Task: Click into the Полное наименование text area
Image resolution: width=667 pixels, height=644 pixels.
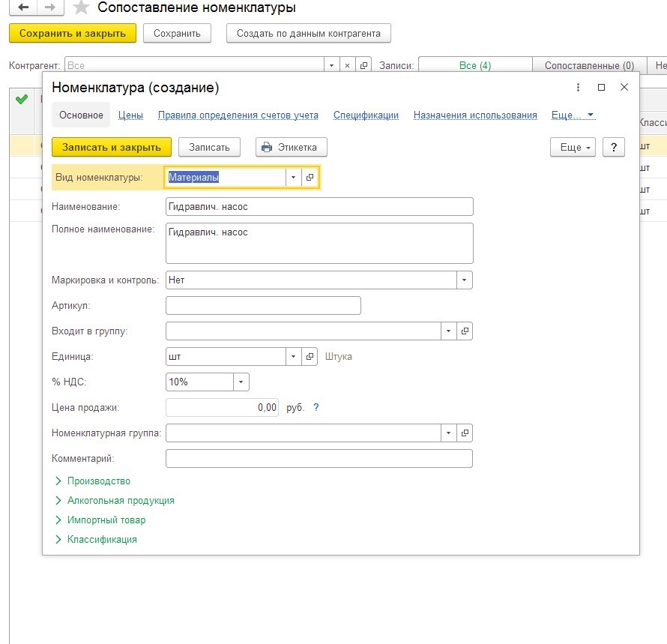Action: 319,244
